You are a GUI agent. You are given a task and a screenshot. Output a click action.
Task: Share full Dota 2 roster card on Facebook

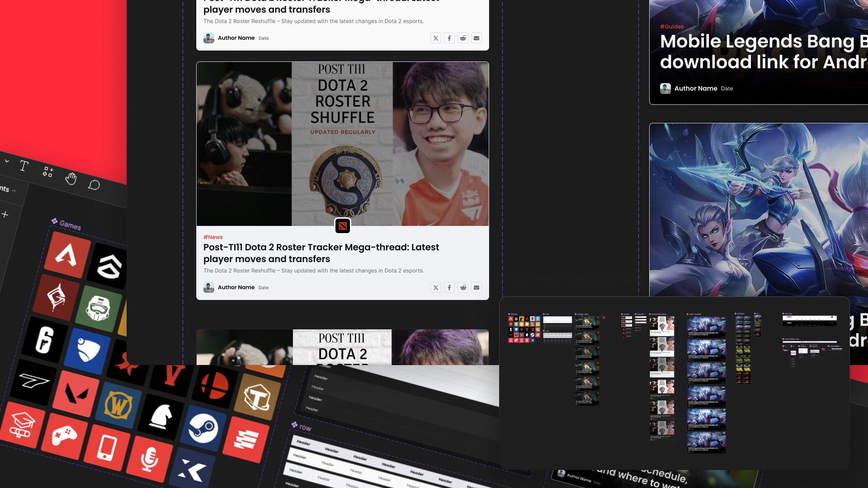(x=449, y=287)
